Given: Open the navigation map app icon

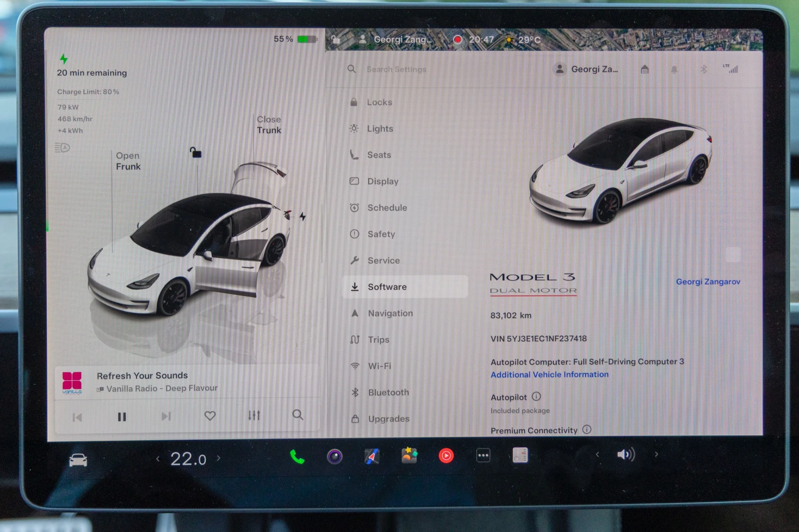Looking at the screenshot, I should pos(372,456).
